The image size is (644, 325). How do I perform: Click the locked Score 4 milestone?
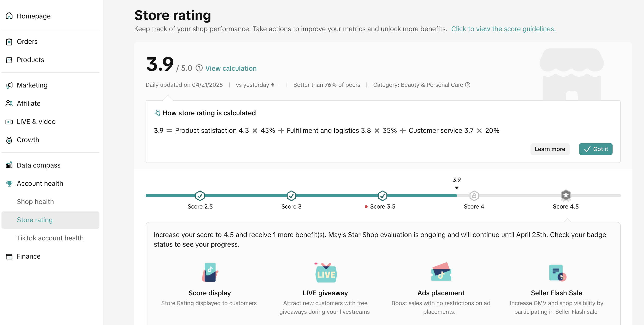[x=474, y=196]
